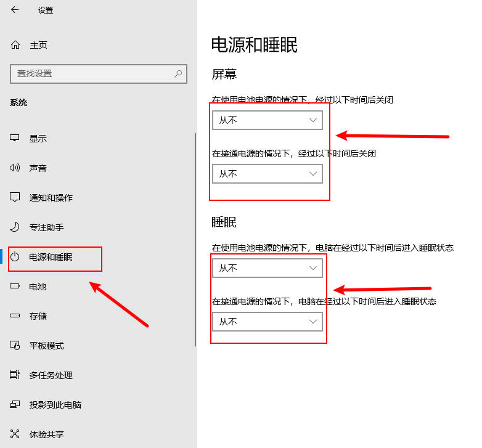Click the 存储 drive icon

coord(14,316)
